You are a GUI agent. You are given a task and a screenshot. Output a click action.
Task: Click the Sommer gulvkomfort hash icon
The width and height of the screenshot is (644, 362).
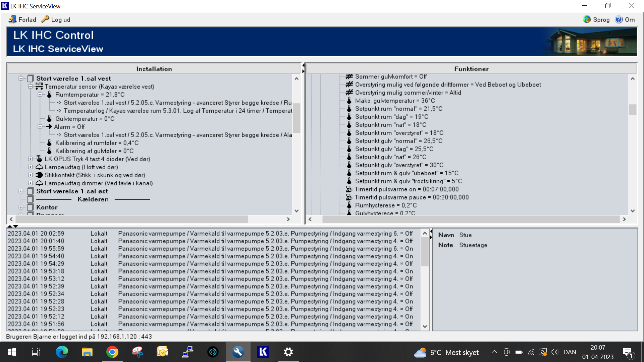tap(349, 76)
